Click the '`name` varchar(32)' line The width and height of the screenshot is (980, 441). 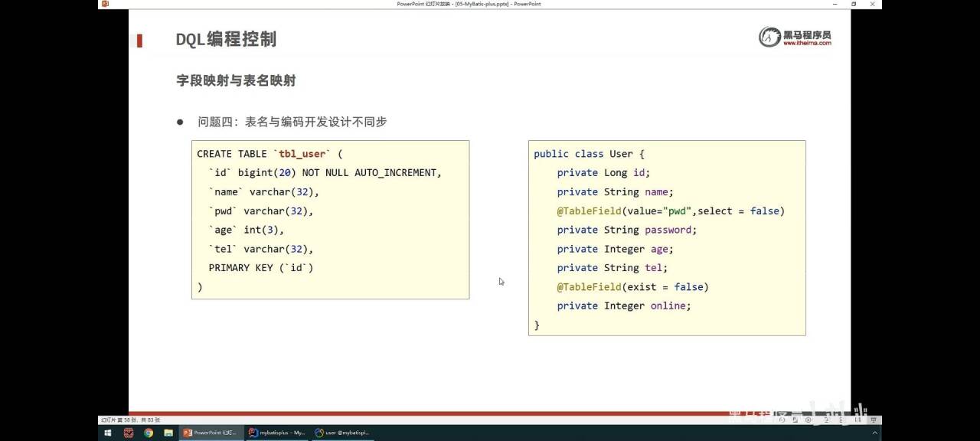[x=264, y=192]
